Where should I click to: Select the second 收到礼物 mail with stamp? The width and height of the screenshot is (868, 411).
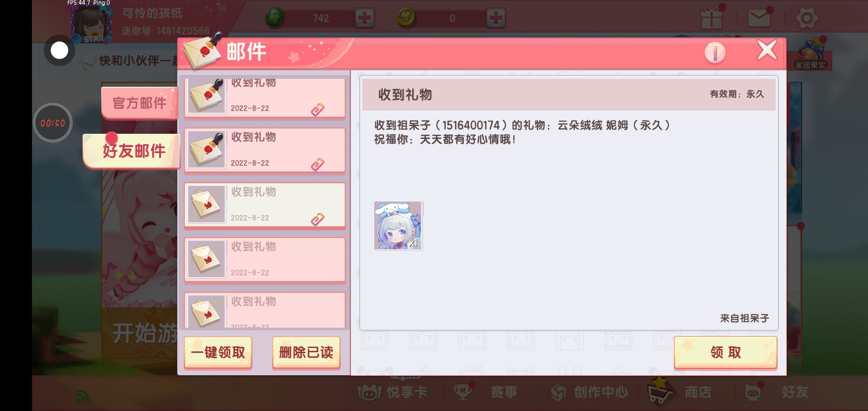[265, 150]
